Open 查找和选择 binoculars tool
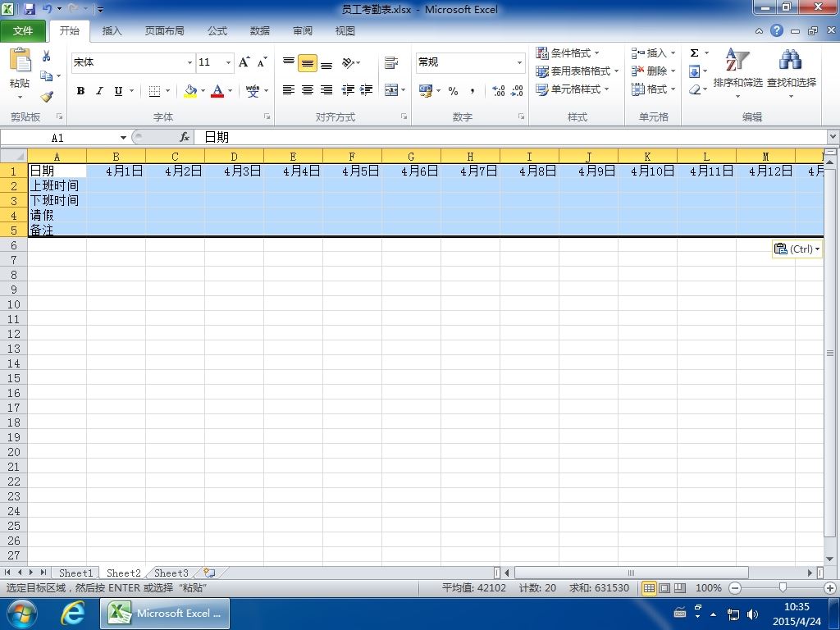The width and height of the screenshot is (840, 630). tap(792, 73)
